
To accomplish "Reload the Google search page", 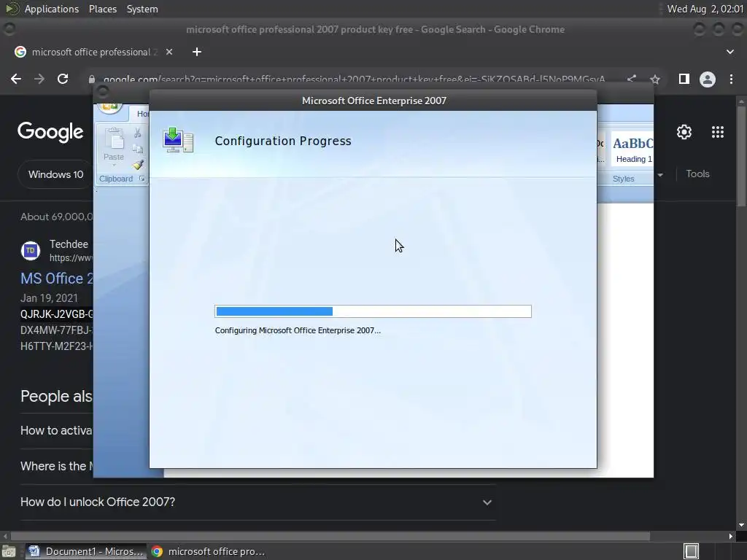I will (x=63, y=79).
